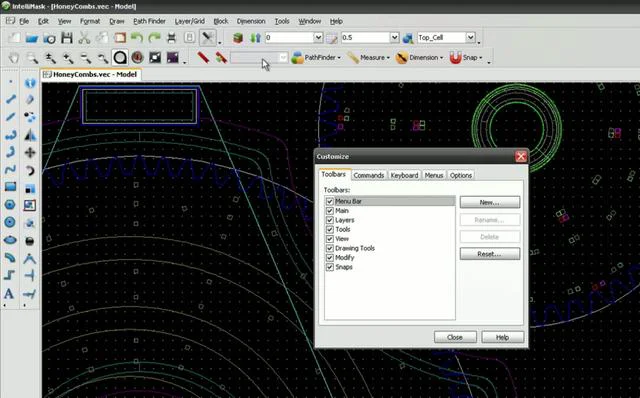The height and width of the screenshot is (398, 640).
Task: Click the Reset... button
Action: (490, 254)
